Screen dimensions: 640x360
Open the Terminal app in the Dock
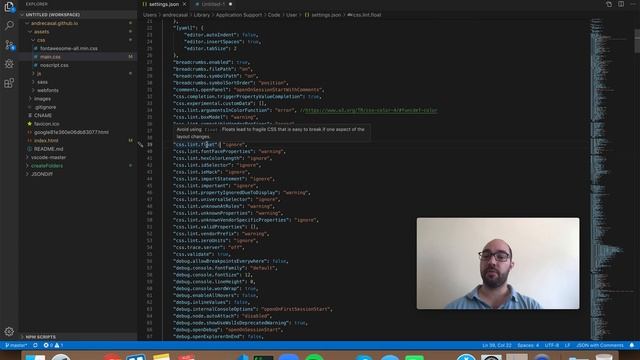coord(263,358)
